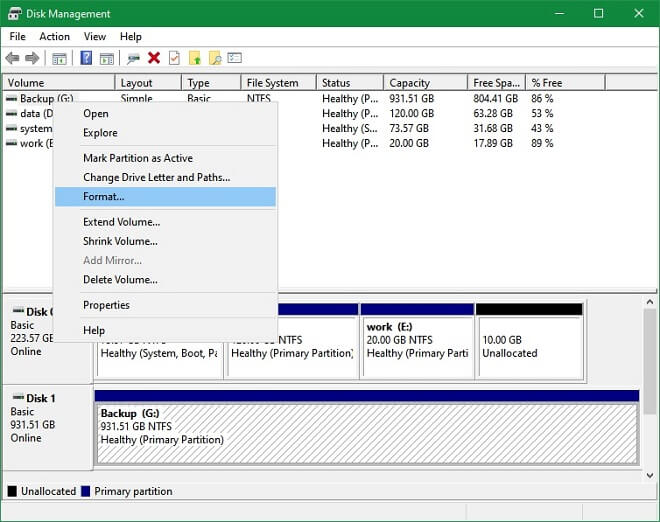
Task: Sort by the Type column header
Action: (211, 83)
